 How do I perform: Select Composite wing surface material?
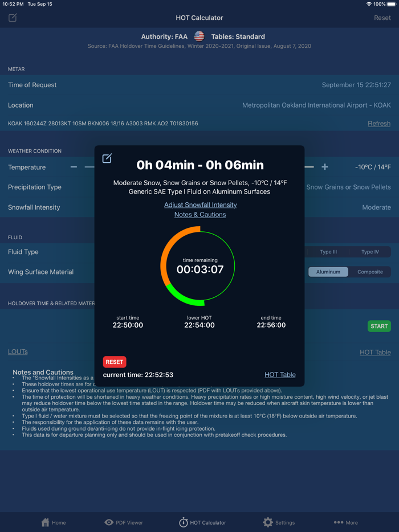click(x=370, y=272)
